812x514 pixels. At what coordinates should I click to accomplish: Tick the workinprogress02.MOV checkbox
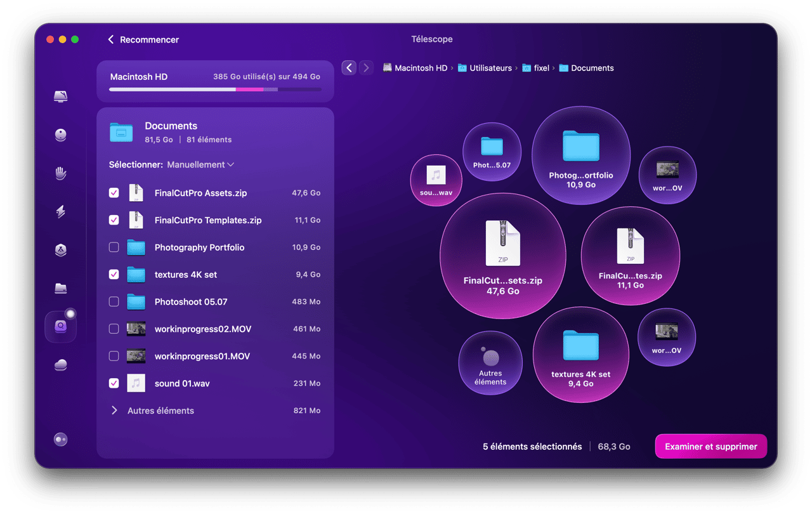click(114, 329)
